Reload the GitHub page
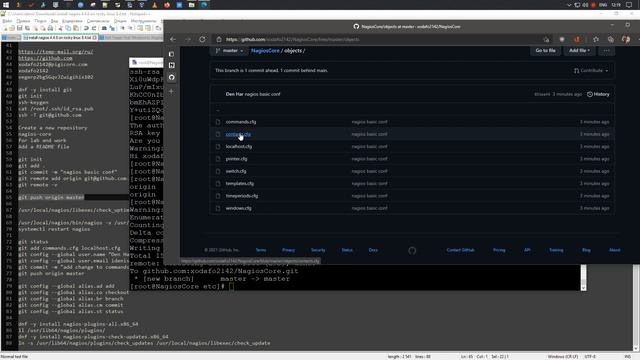The height and width of the screenshot is (360, 640). point(202,39)
